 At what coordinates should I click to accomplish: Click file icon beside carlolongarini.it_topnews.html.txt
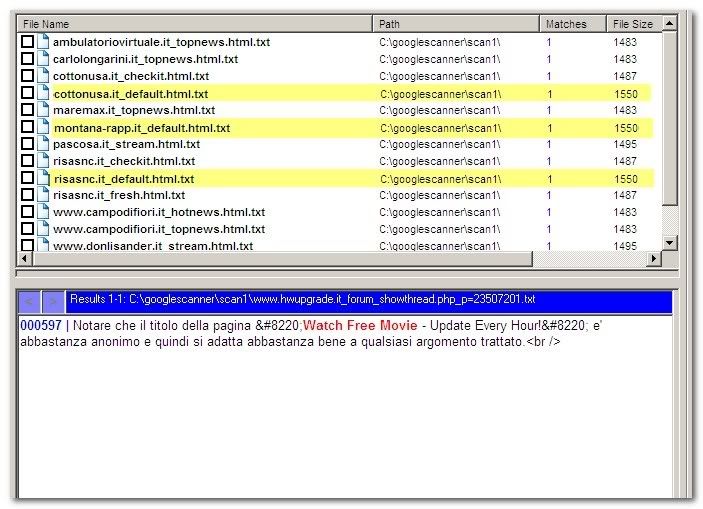pyautogui.click(x=43, y=59)
